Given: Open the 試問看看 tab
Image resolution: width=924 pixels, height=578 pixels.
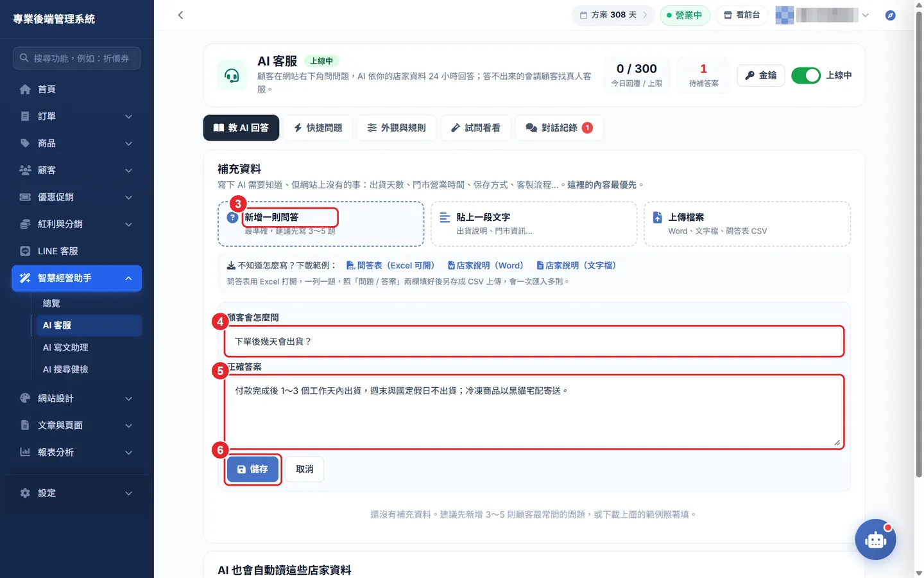Looking at the screenshot, I should coord(475,128).
